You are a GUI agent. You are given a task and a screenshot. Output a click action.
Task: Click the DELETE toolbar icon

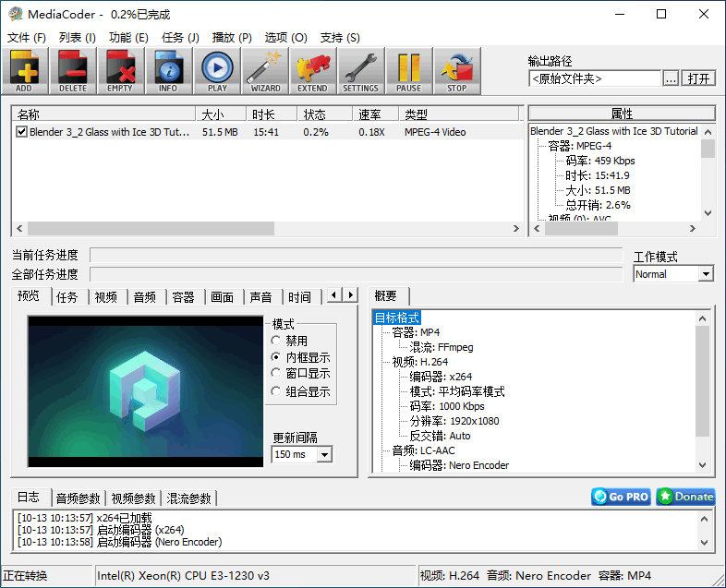coord(72,71)
